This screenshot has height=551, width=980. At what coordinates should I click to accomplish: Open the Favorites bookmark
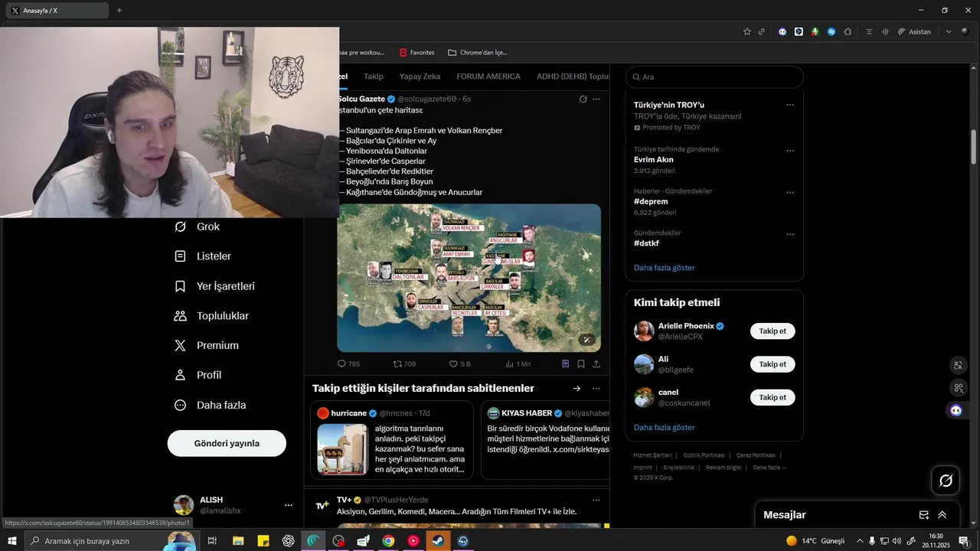417,53
